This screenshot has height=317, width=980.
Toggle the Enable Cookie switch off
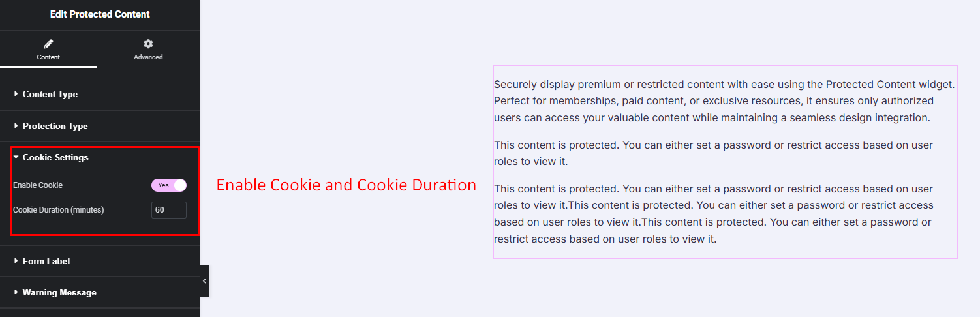point(169,185)
